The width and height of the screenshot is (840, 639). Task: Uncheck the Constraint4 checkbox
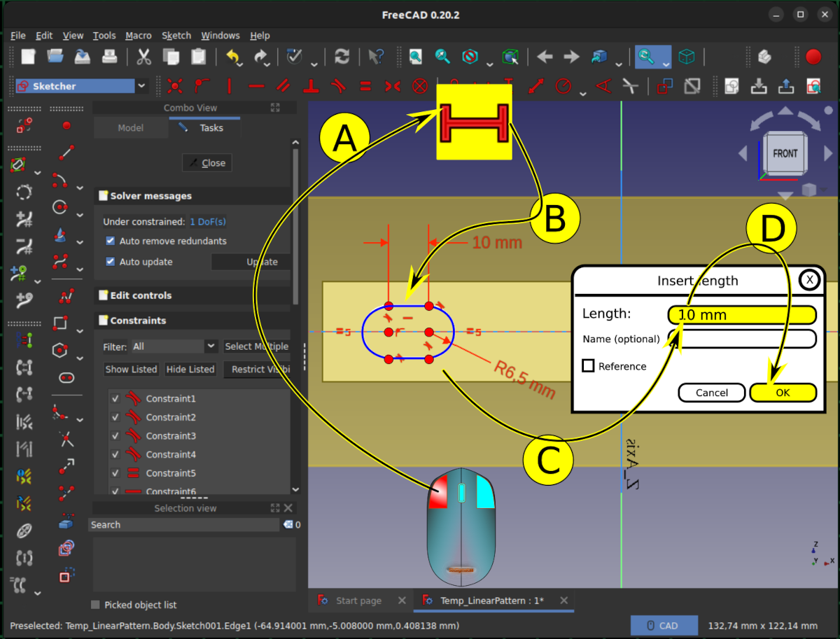(x=115, y=455)
